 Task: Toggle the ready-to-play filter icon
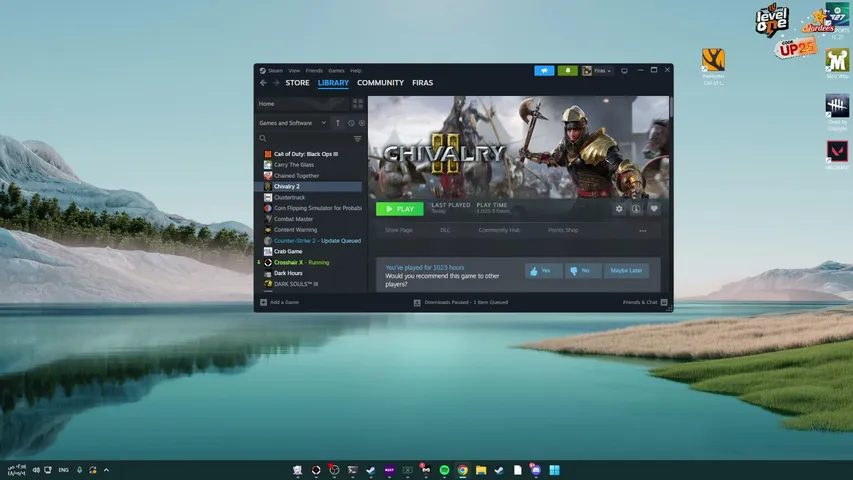362,123
